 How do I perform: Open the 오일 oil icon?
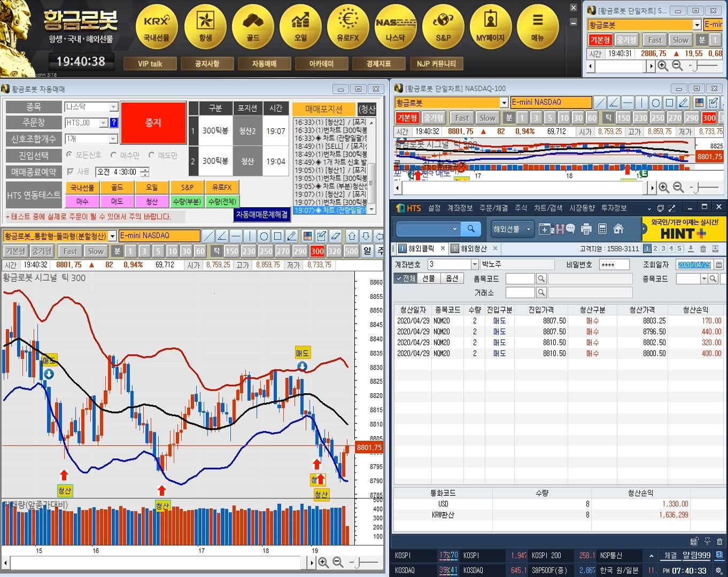click(x=300, y=27)
